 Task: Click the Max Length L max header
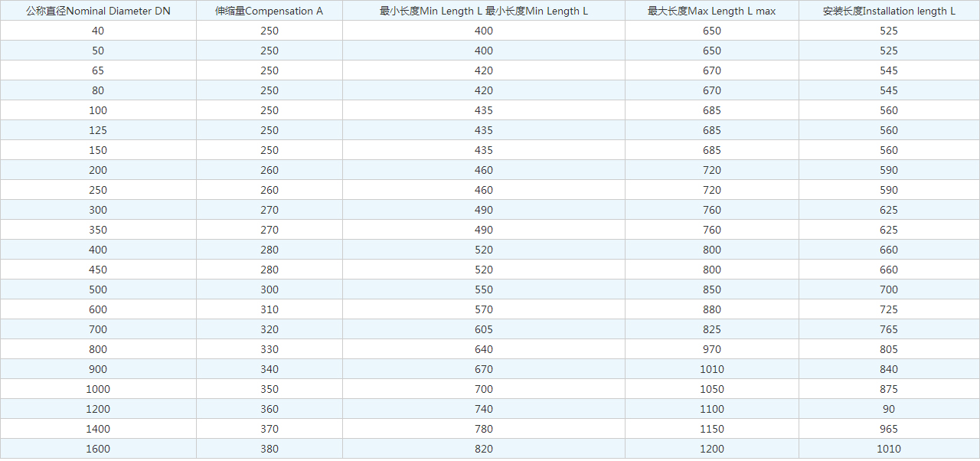tap(711, 11)
